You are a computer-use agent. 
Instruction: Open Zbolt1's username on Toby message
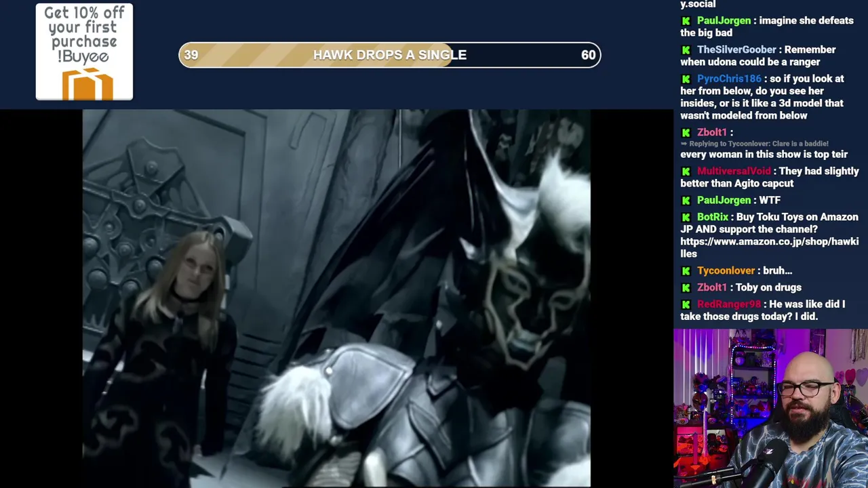(712, 287)
